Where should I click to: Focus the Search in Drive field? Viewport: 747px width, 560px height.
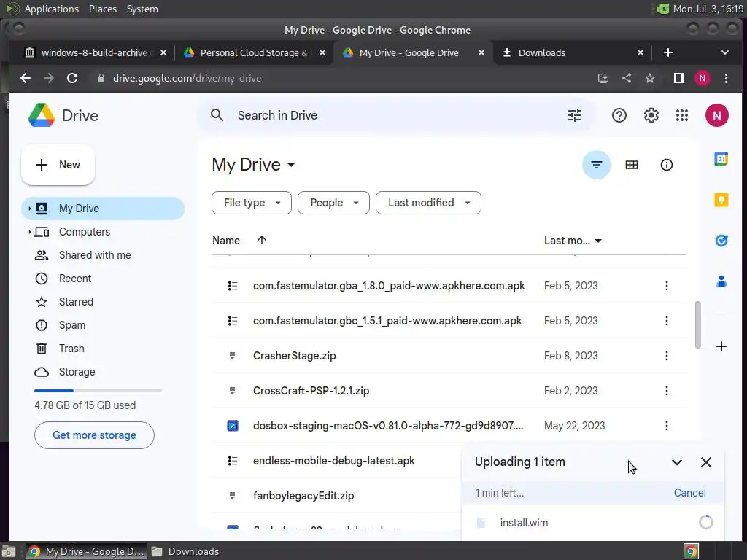coord(395,115)
